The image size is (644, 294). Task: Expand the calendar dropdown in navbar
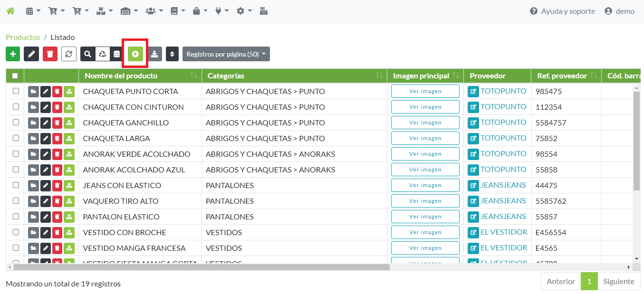[x=33, y=11]
